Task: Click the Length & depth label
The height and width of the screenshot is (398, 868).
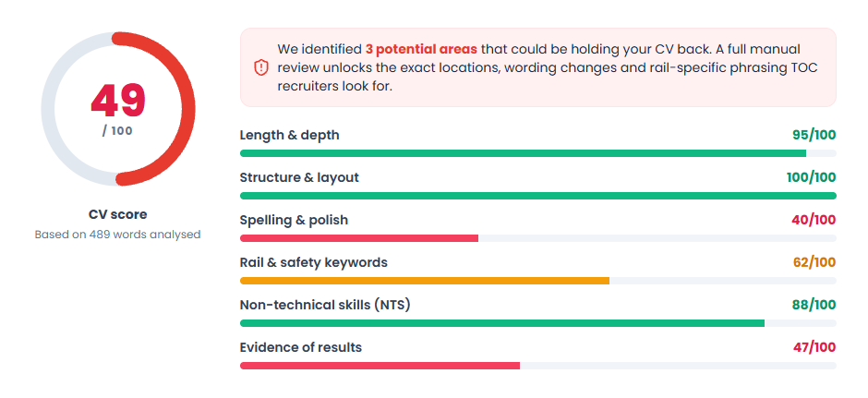Action: 290,135
